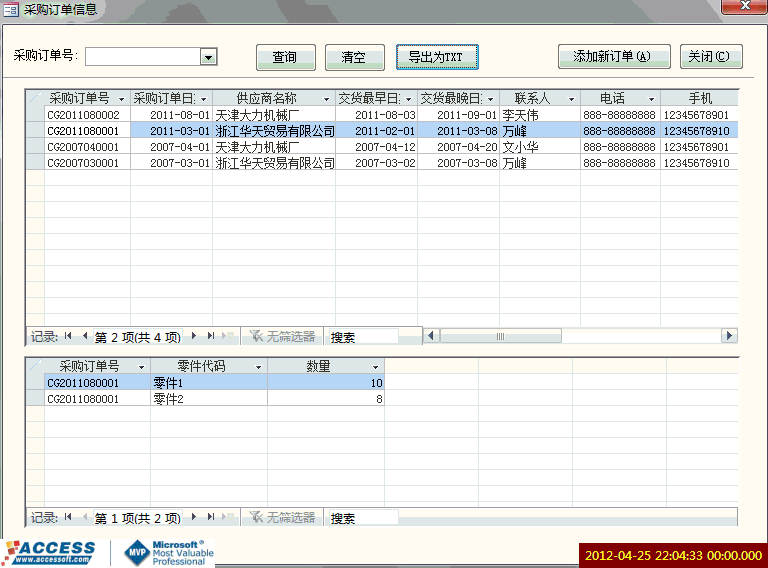This screenshot has width=768, height=568.
Task: Go to first record in details navigator
Action: (68, 517)
